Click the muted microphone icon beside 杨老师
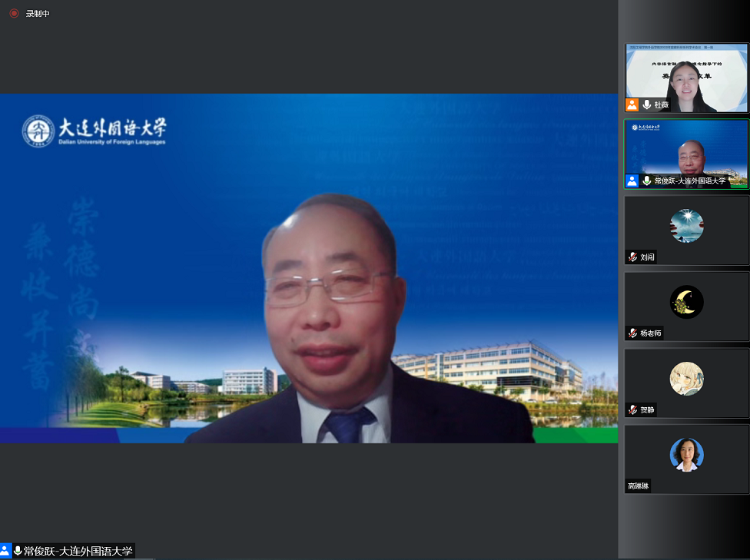Image resolution: width=750 pixels, height=560 pixels. click(632, 333)
